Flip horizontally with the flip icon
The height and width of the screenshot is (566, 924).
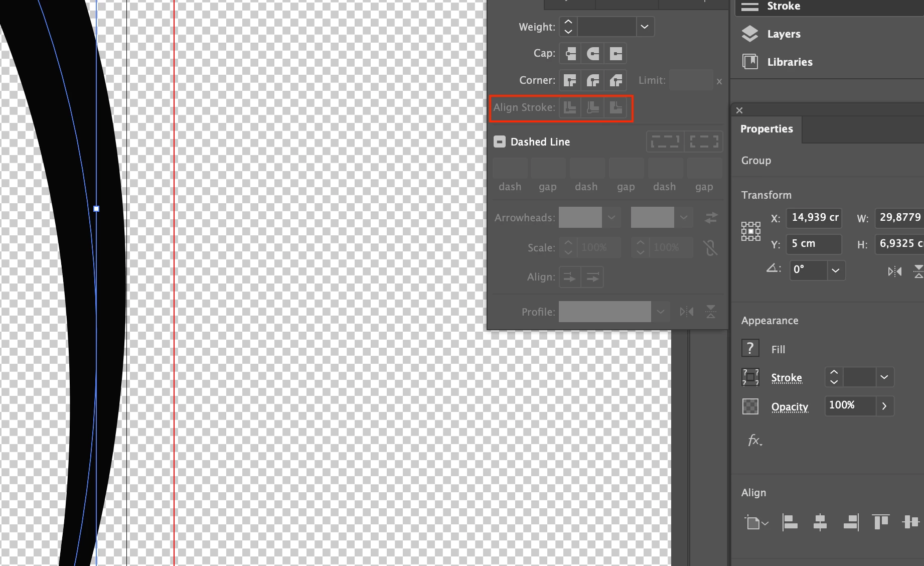point(895,271)
